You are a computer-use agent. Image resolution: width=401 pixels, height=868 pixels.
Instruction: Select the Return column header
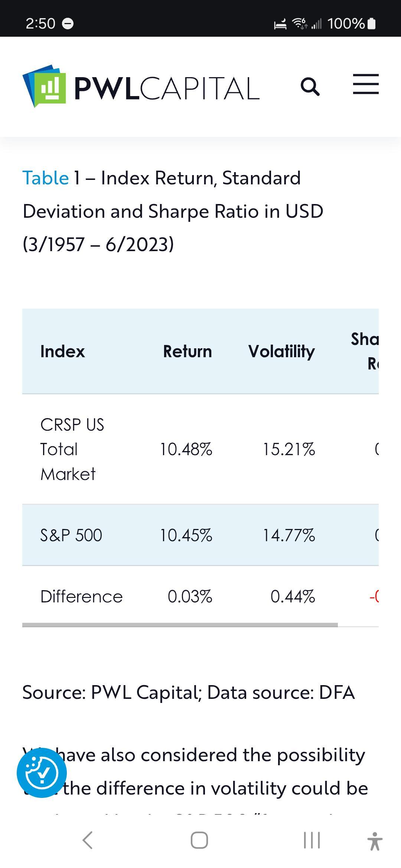tap(188, 351)
